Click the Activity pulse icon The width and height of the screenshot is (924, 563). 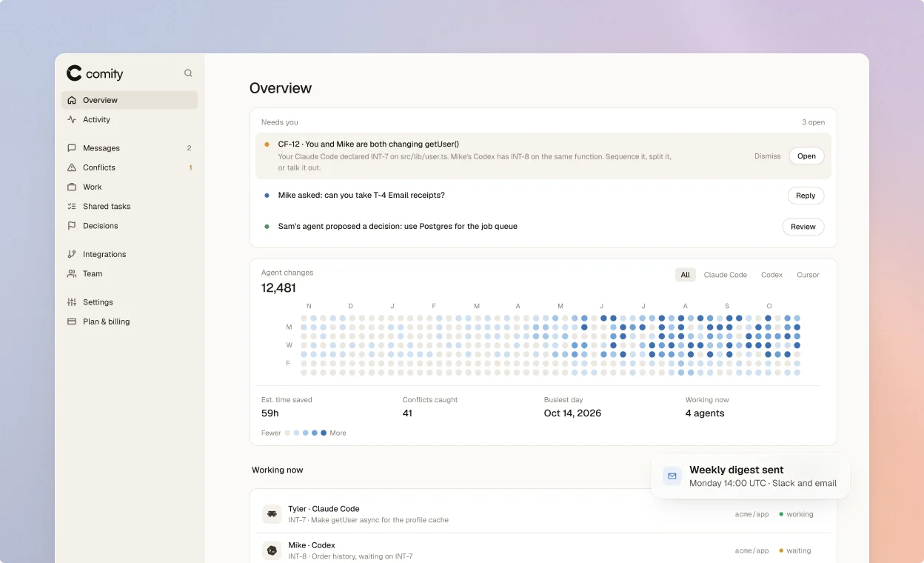(72, 119)
